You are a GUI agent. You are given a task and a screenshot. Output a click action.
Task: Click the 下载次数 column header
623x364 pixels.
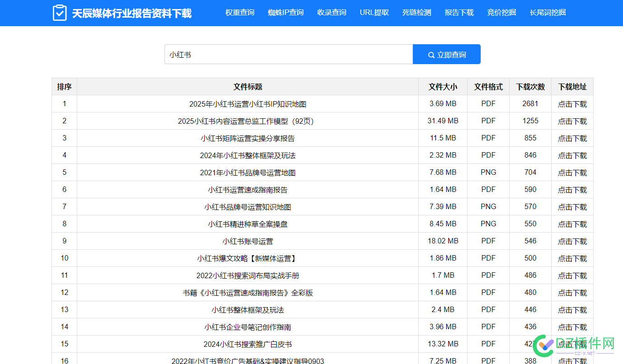point(530,87)
